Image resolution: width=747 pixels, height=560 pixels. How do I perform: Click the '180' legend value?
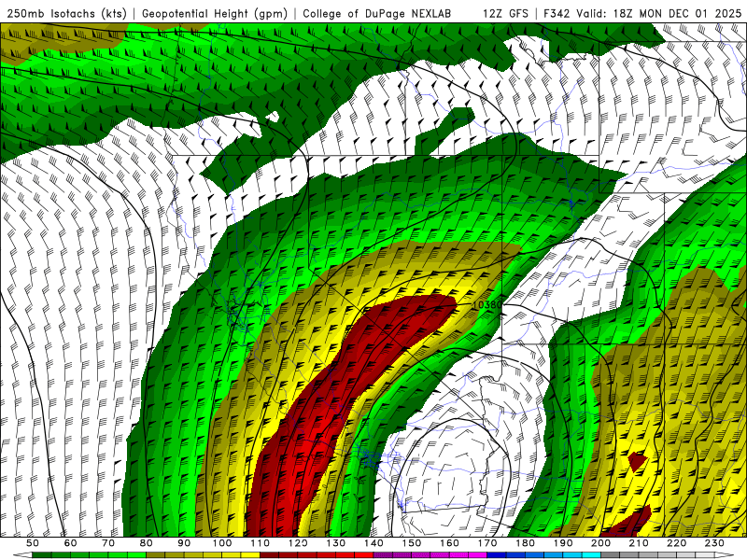(x=525, y=543)
